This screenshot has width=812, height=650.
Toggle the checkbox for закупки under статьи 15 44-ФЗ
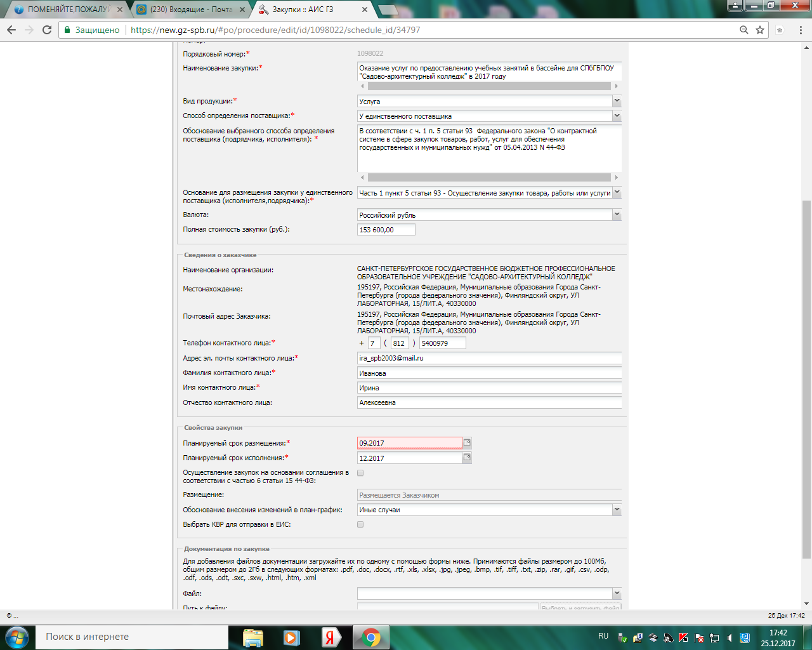360,473
